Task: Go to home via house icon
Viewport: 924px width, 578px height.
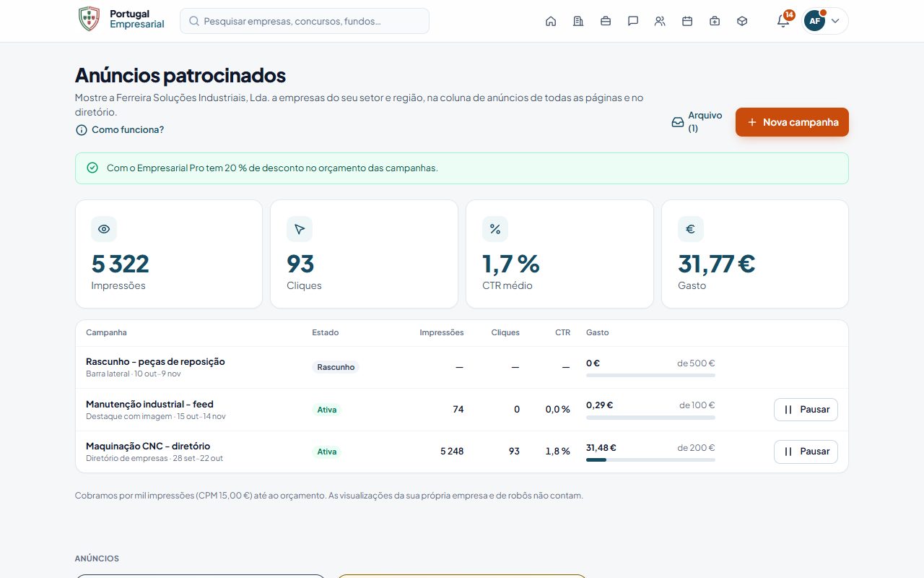Action: click(x=551, y=21)
